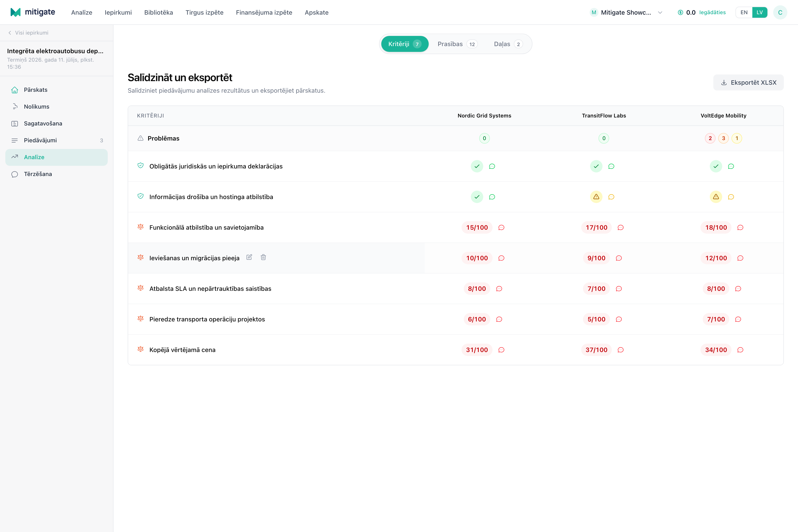The width and height of the screenshot is (798, 532).
Task: Switch language to EN
Action: coord(744,13)
